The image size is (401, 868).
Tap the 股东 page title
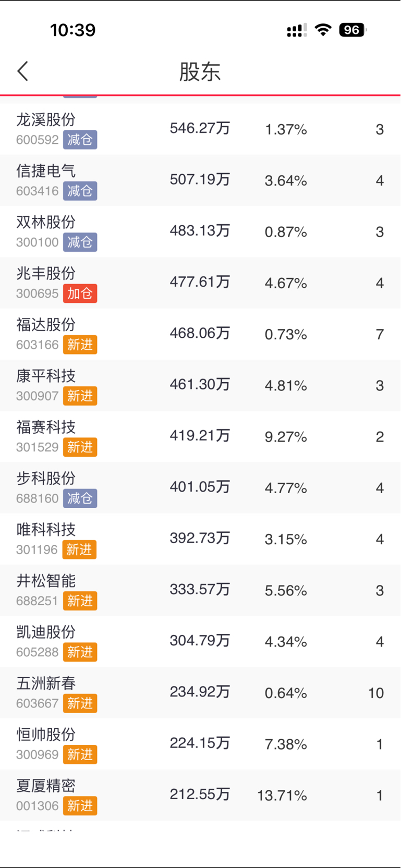pyautogui.click(x=200, y=71)
